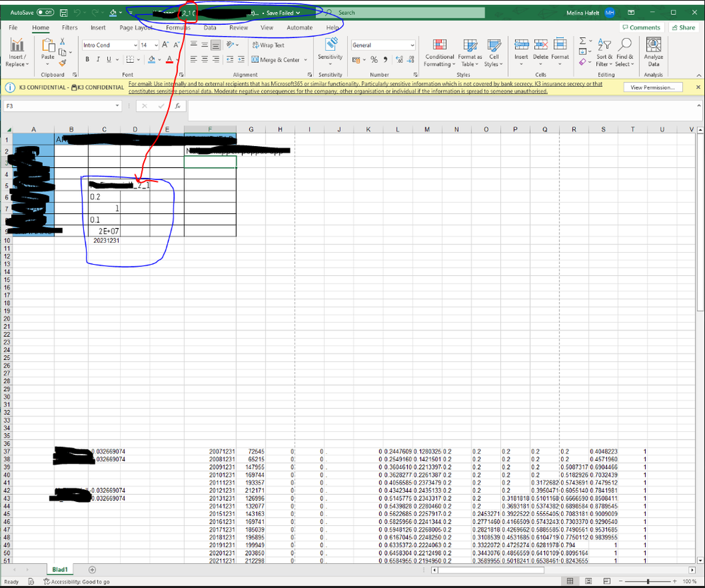Toggle Center horizontal alignment
This screenshot has height=588, width=705.
(205, 59)
